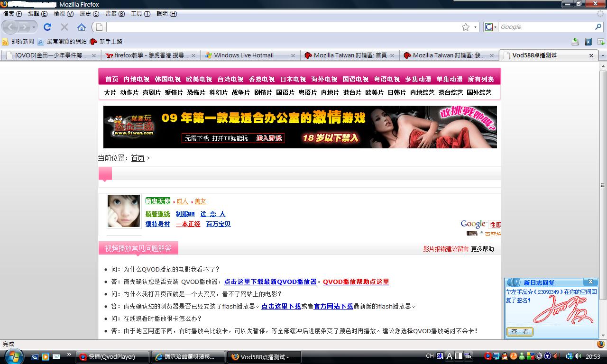Open the Downloads toolbar icon
607x364 pixels.
(x=575, y=42)
